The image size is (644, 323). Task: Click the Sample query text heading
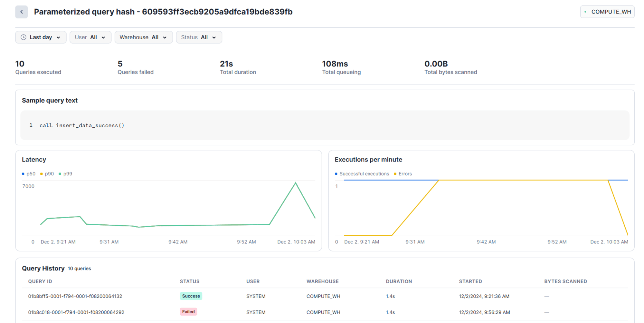pos(50,101)
